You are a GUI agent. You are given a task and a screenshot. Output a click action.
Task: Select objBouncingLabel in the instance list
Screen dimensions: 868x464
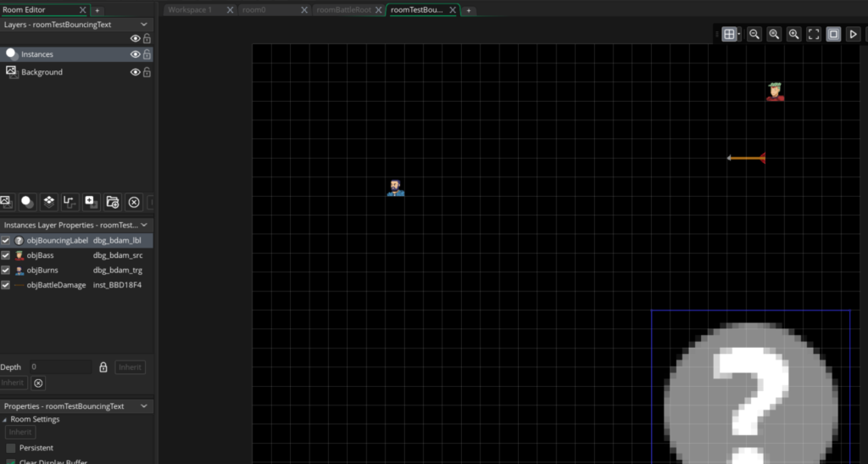coord(58,240)
